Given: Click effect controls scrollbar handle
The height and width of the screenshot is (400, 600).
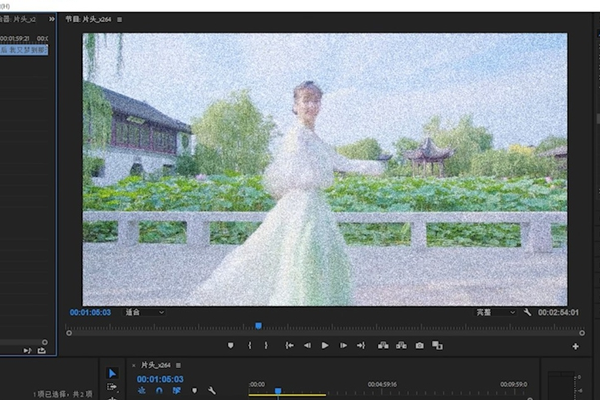Looking at the screenshot, I should pos(45,342).
